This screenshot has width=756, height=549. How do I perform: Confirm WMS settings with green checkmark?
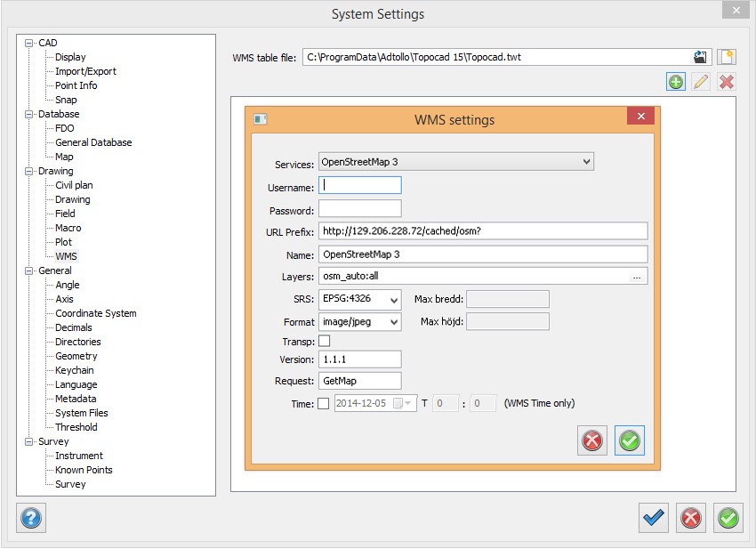pos(630,440)
